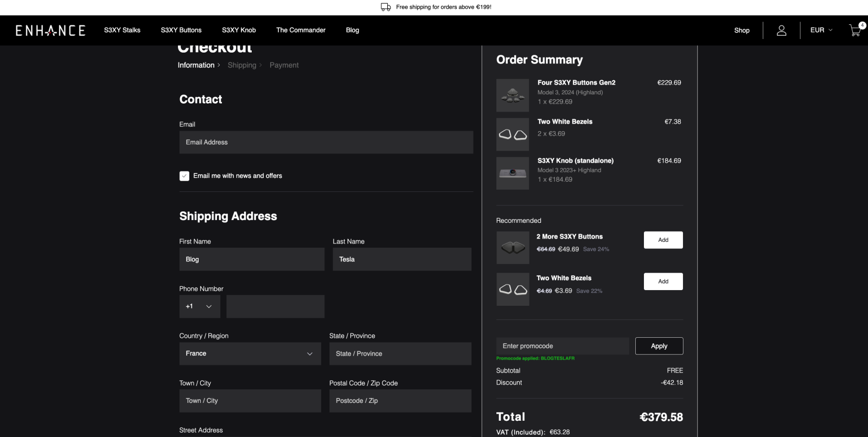Click the Last Name field
Screen dimensions: 868x437
coord(402,259)
